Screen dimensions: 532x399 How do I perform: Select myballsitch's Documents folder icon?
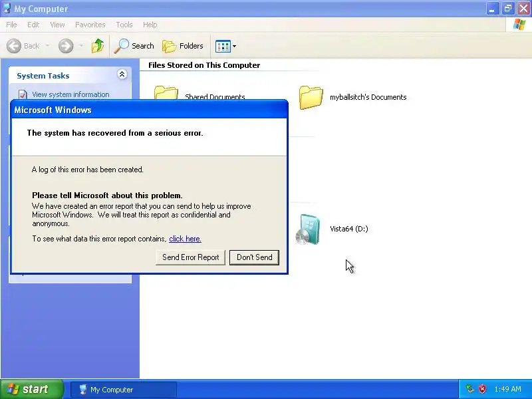pyautogui.click(x=311, y=98)
